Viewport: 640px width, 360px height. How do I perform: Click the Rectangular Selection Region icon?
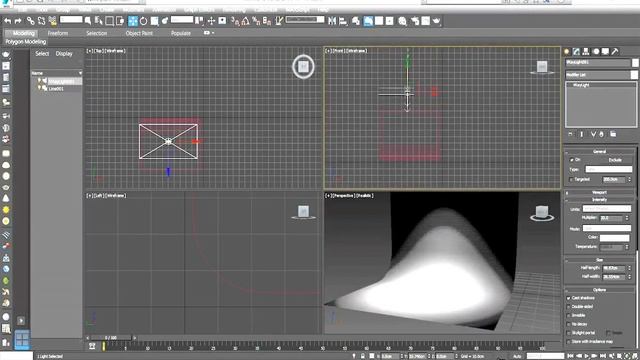point(109,21)
